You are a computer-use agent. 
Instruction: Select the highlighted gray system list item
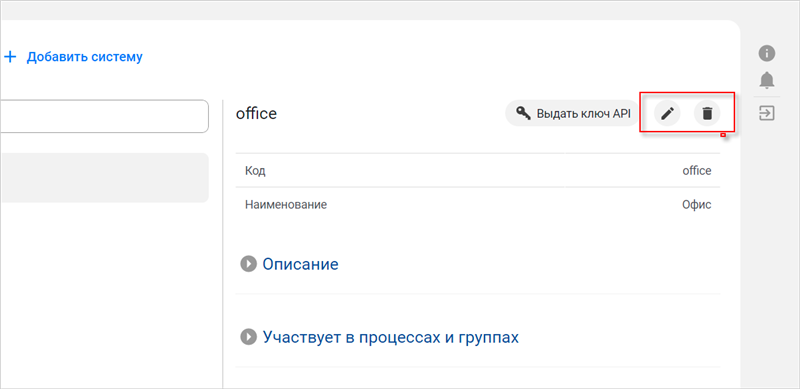[104, 178]
